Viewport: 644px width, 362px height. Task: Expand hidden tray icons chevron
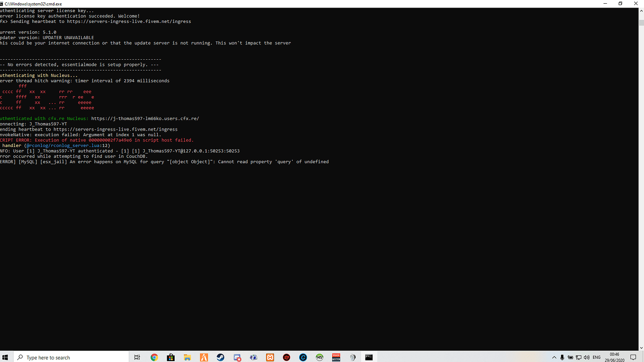click(554, 357)
